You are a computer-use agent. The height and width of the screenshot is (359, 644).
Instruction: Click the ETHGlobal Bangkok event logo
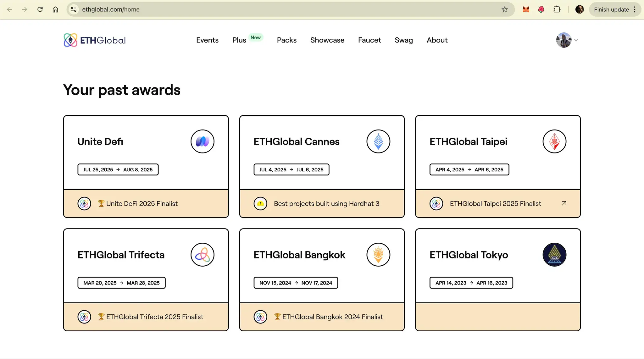pyautogui.click(x=378, y=255)
